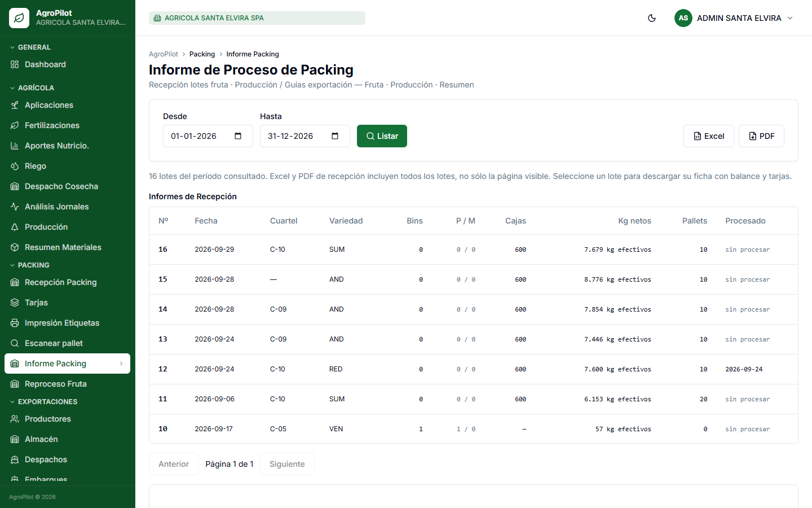Expand the Informe Packing chevron arrow
The width and height of the screenshot is (812, 508).
pos(121,364)
